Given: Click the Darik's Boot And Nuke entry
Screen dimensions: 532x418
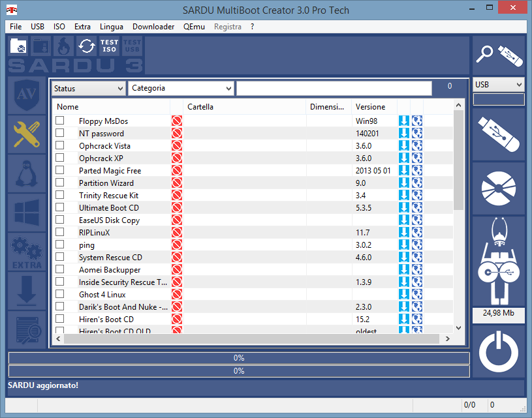Looking at the screenshot, I should tap(123, 306).
